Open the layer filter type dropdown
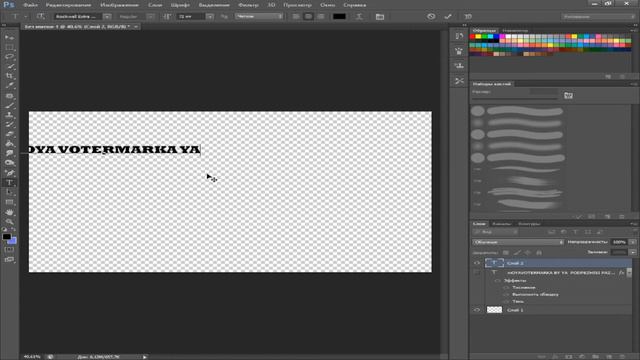This screenshot has height=360, width=640. [496, 232]
